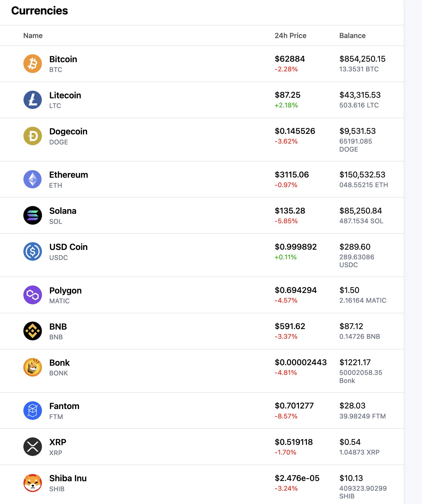Viewport: 422px width, 504px height.
Task: Select the purple Polygon icon
Action: click(33, 295)
